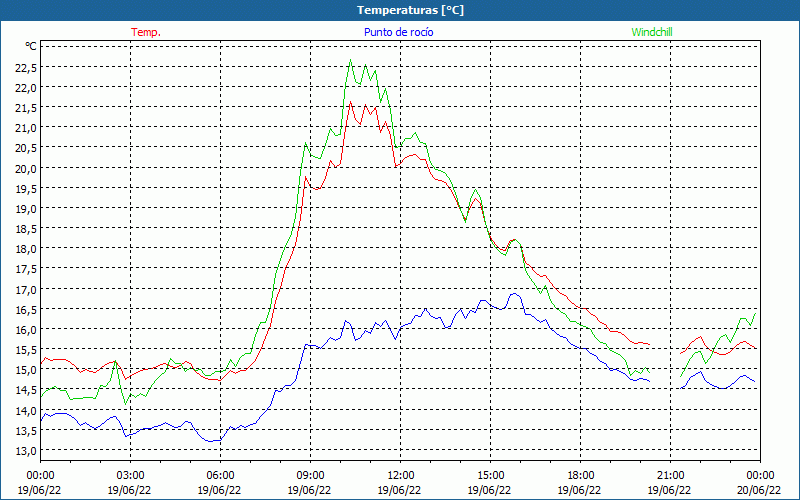
Task: Click the 20,0 y-axis value label
Action: [x=26, y=168]
